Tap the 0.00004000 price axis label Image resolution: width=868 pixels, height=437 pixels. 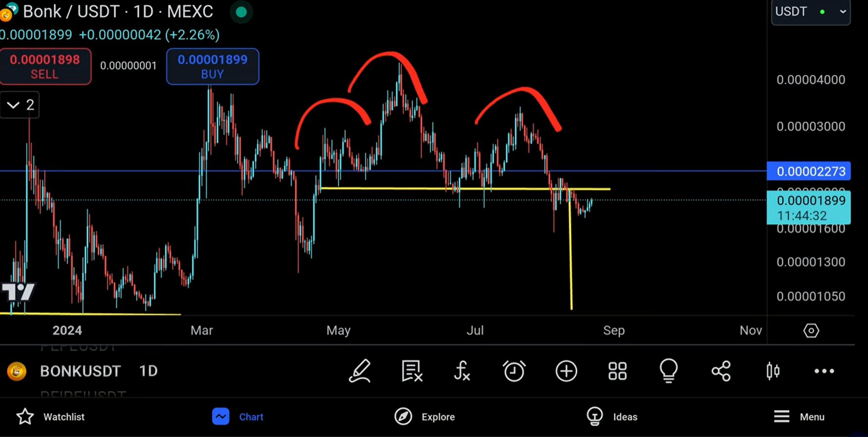point(811,80)
